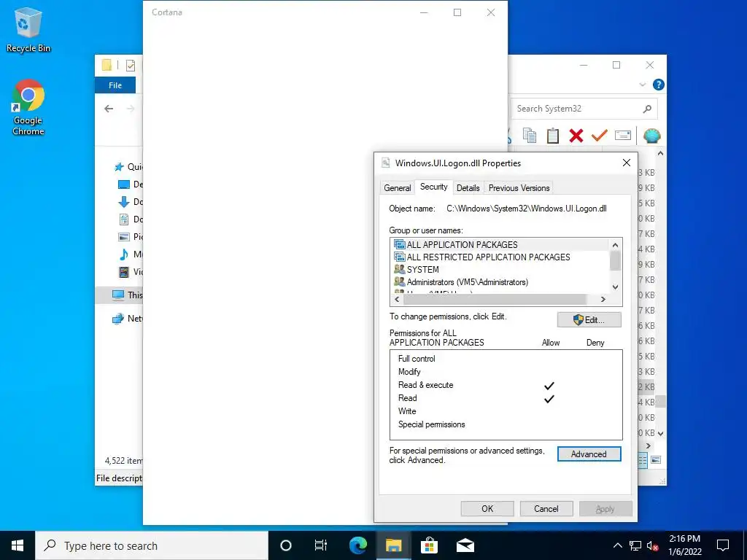Open Pictures in the navigation pane
Viewport: 747px width, 560px height.
pyautogui.click(x=130, y=237)
